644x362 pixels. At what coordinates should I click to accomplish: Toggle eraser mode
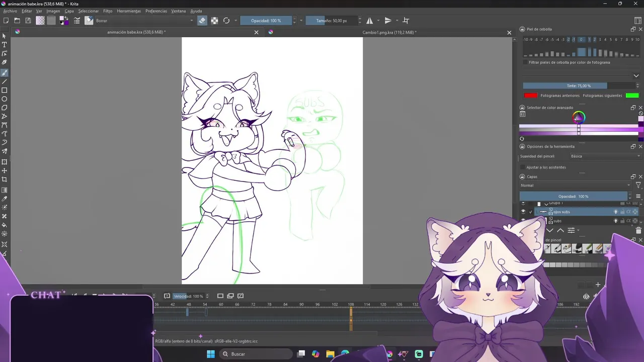pos(202,21)
